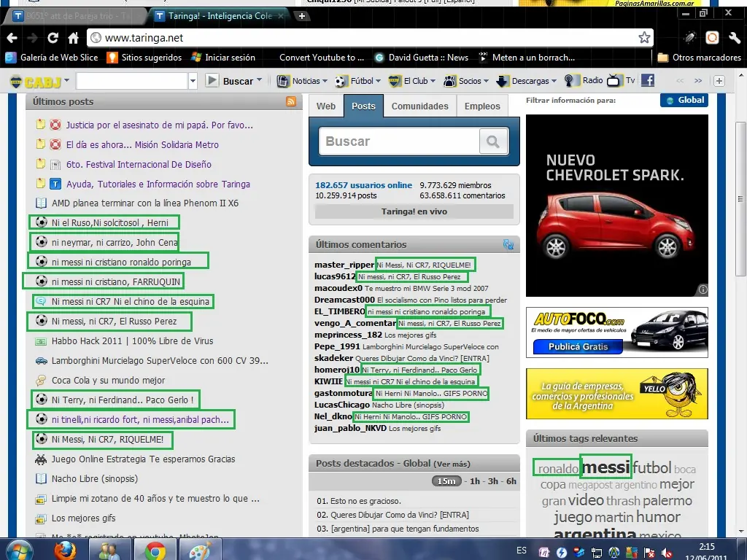Open the CABJ search box dropdown arrow

193,81
